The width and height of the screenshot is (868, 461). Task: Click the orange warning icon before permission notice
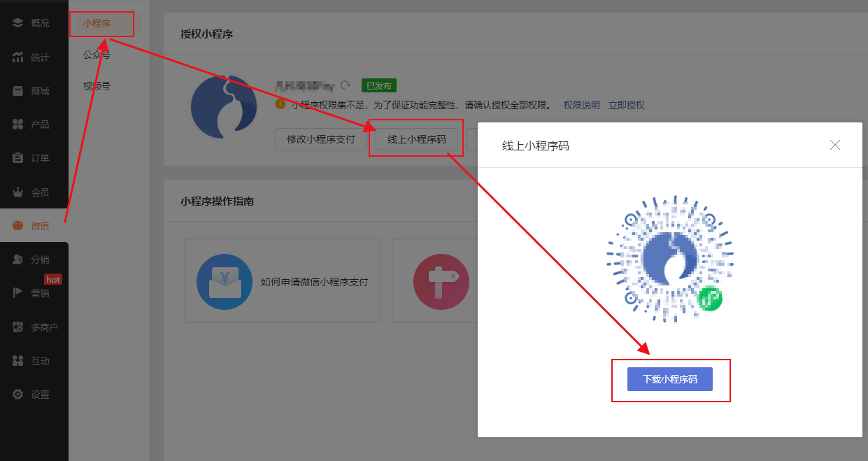(280, 104)
